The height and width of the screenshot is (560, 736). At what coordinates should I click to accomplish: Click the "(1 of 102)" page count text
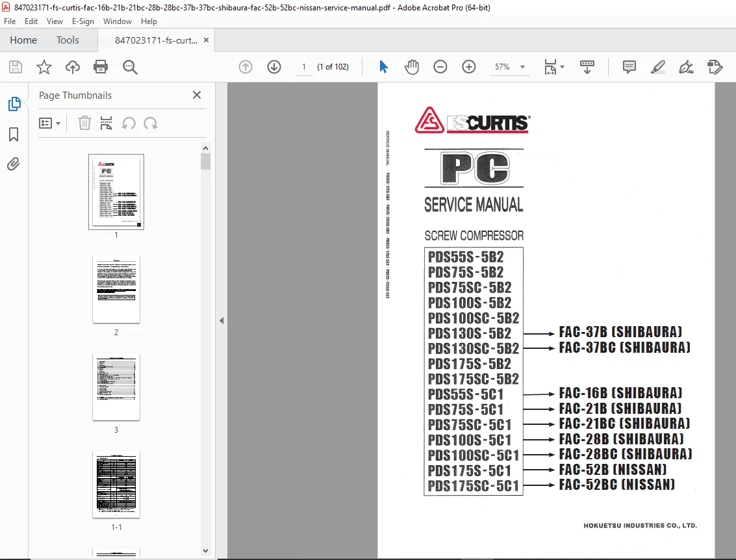tap(333, 67)
